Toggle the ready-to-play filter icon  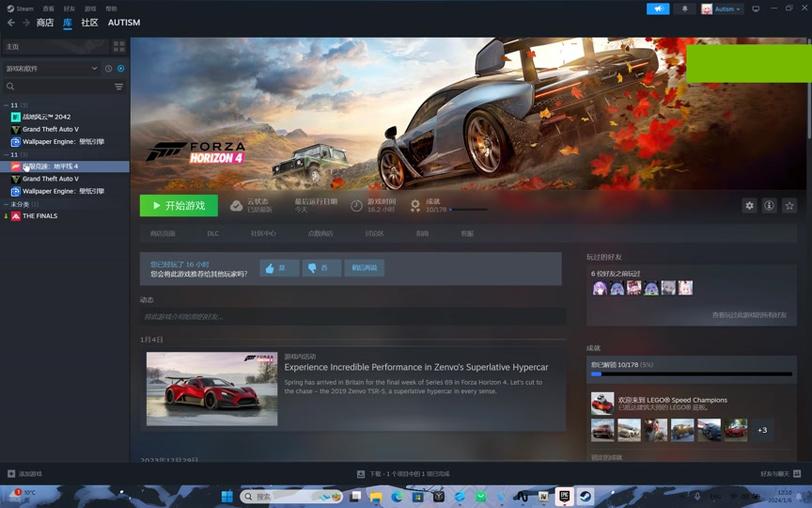point(121,69)
